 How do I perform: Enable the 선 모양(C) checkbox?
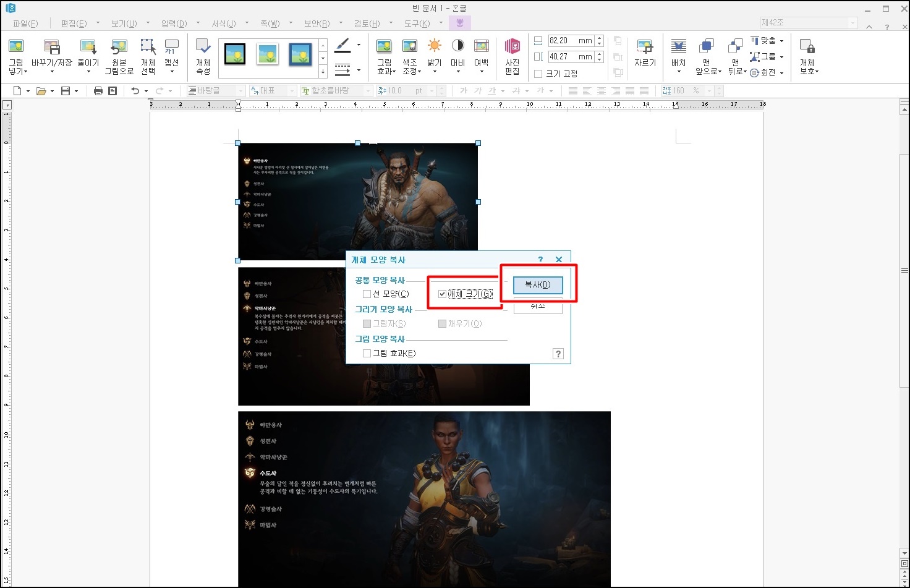tap(367, 294)
